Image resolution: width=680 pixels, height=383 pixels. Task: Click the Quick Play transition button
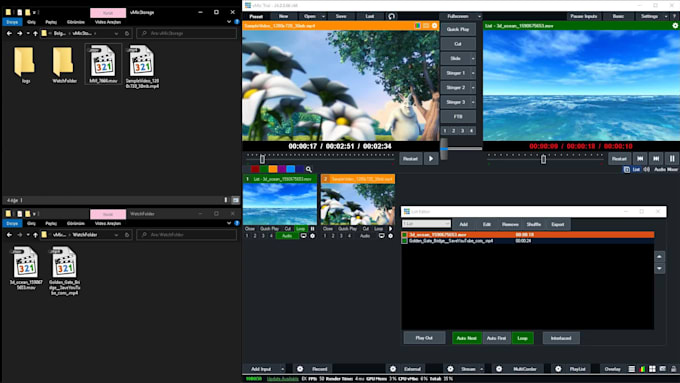pyautogui.click(x=458, y=29)
